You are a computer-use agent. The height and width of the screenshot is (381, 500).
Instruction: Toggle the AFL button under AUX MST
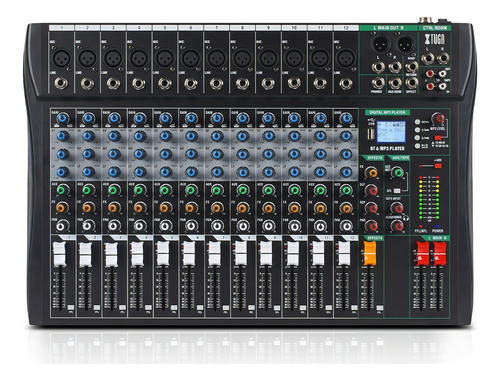397,191
